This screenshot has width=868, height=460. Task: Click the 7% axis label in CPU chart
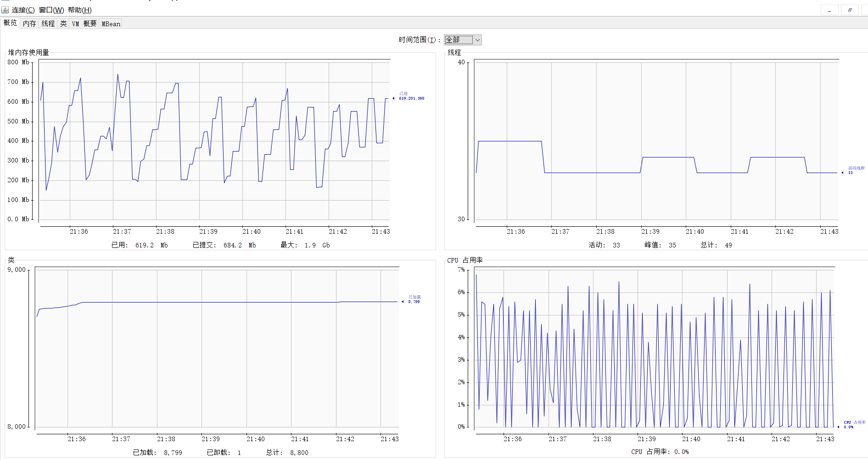tap(461, 270)
